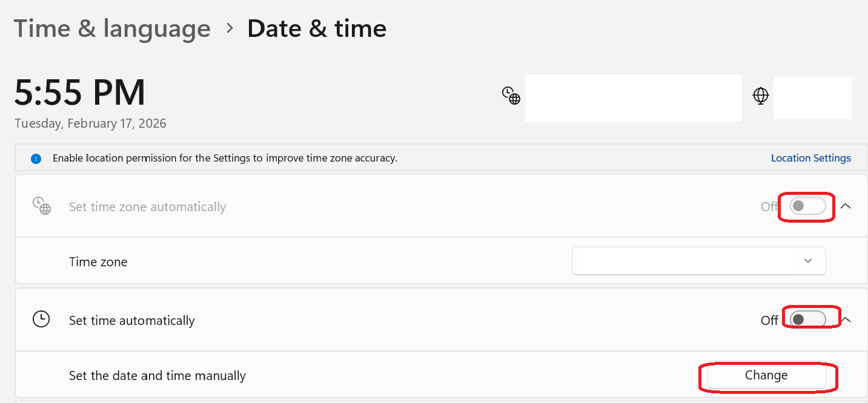Collapse the Set time automatically section

(846, 319)
